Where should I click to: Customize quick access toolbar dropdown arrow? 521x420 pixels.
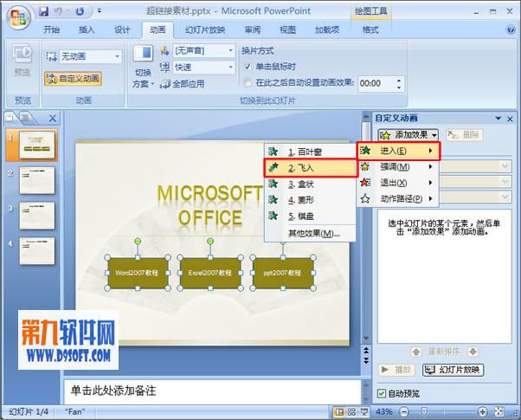(x=100, y=11)
